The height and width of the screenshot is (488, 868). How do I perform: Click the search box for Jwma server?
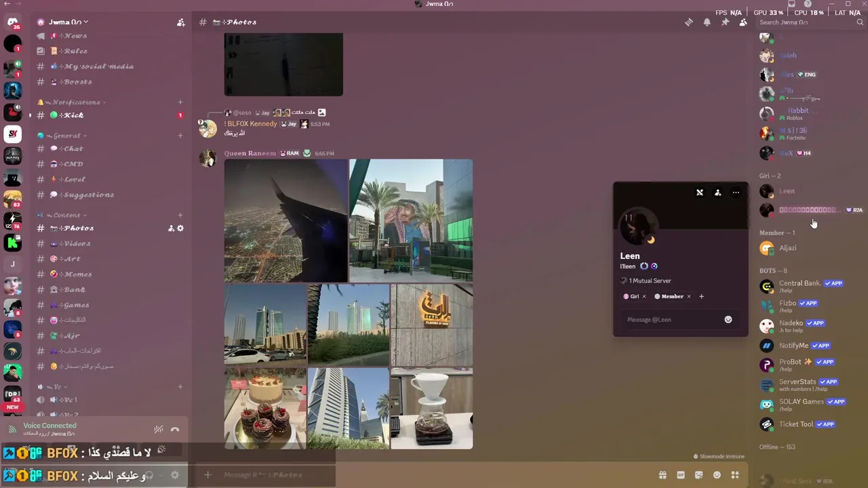pos(810,22)
